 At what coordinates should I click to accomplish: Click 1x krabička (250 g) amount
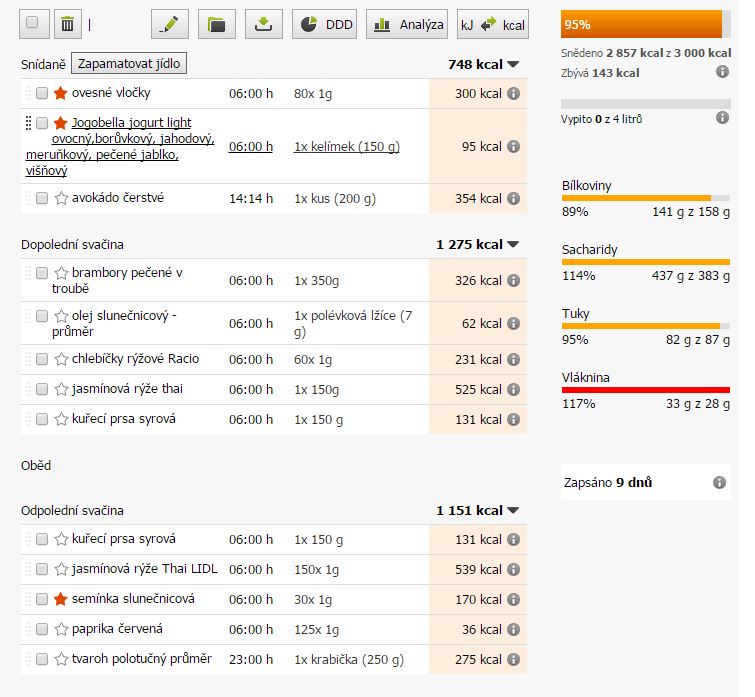349,659
